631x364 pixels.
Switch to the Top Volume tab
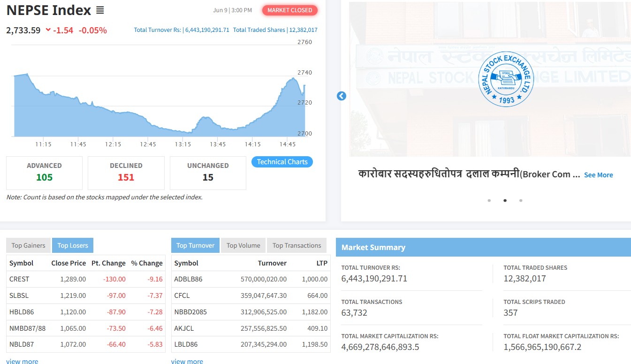pyautogui.click(x=243, y=245)
